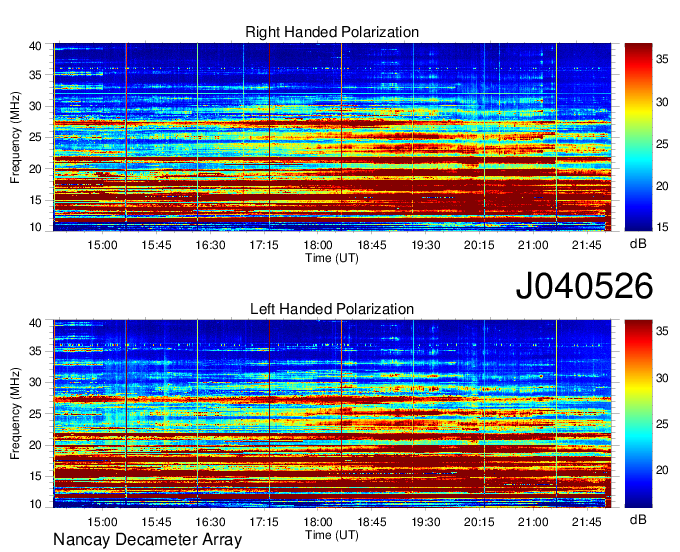Click the 10 MHz frequency tick of Left Handed plot

click(36, 504)
